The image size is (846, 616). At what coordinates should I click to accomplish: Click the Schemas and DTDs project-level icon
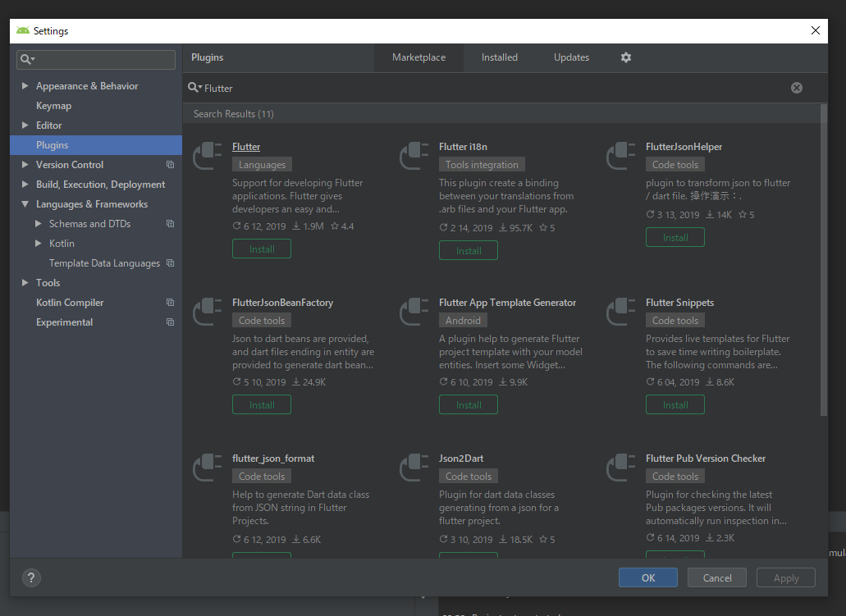pos(170,223)
